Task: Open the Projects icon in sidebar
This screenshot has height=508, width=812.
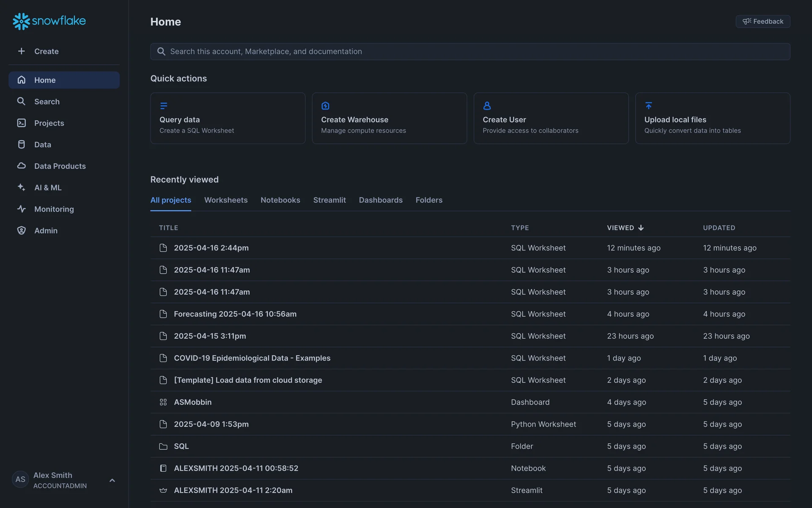Action: 21,123
